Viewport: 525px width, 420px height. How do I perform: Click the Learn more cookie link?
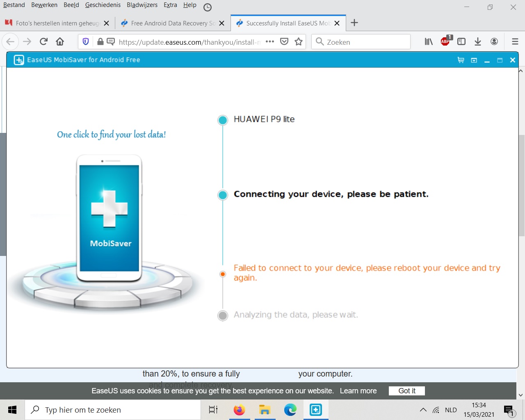pyautogui.click(x=358, y=391)
